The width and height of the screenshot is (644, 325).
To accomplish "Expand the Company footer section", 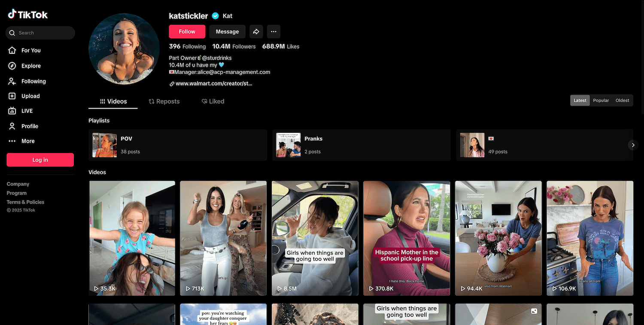I will click(x=18, y=184).
